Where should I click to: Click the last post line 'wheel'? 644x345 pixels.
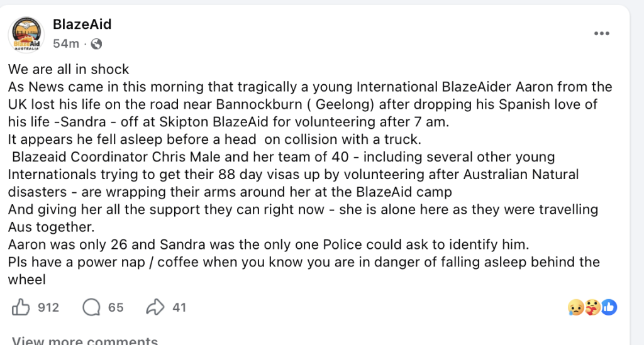[x=26, y=280]
